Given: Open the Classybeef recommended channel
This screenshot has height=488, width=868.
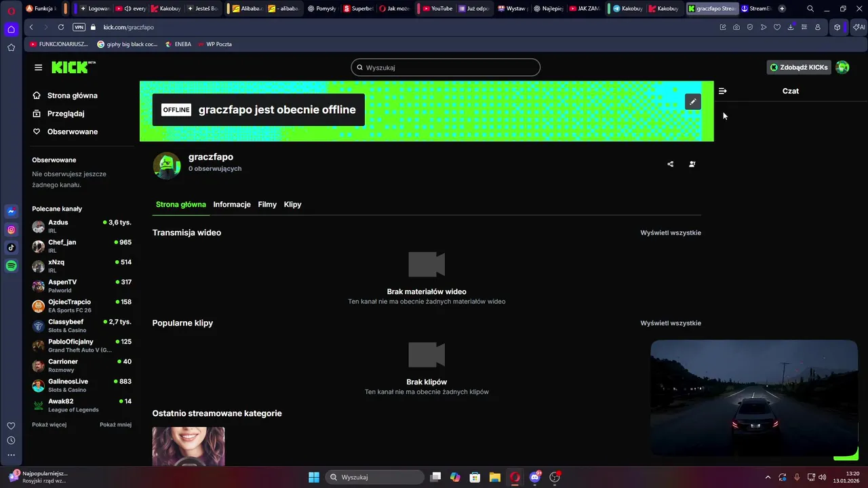Looking at the screenshot, I should (81, 325).
